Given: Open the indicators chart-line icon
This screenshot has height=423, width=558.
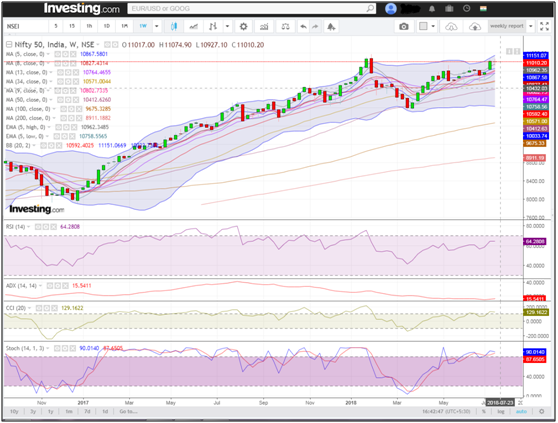Looking at the screenshot, I should tap(193, 26).
